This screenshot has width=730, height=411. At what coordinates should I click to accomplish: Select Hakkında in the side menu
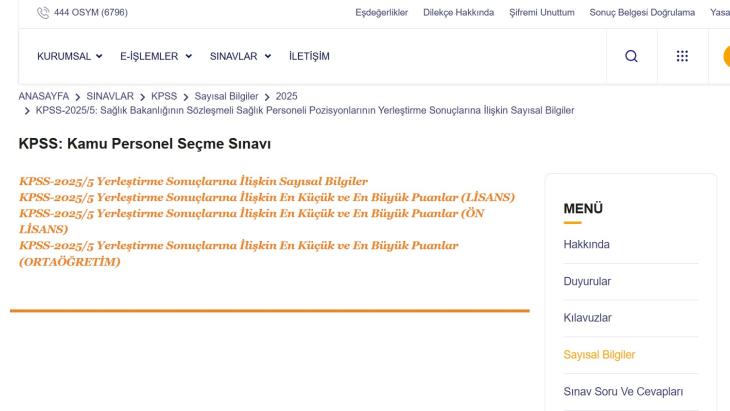pyautogui.click(x=587, y=244)
